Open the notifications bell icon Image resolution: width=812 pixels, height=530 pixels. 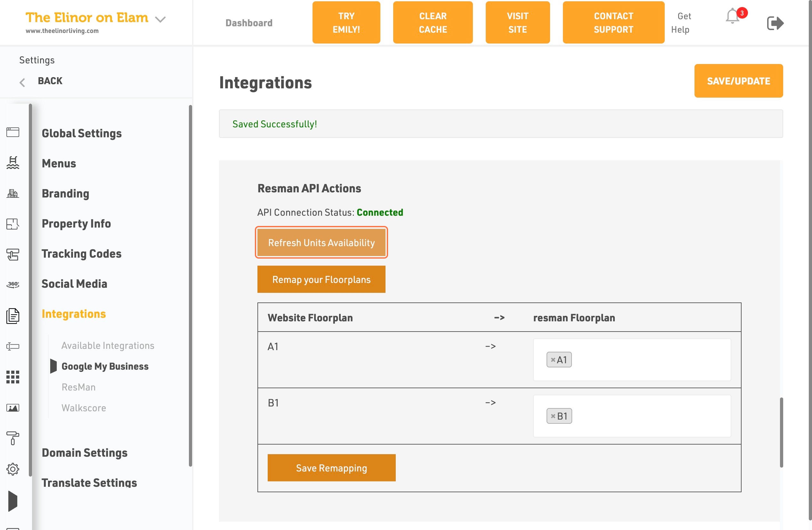pyautogui.click(x=733, y=16)
